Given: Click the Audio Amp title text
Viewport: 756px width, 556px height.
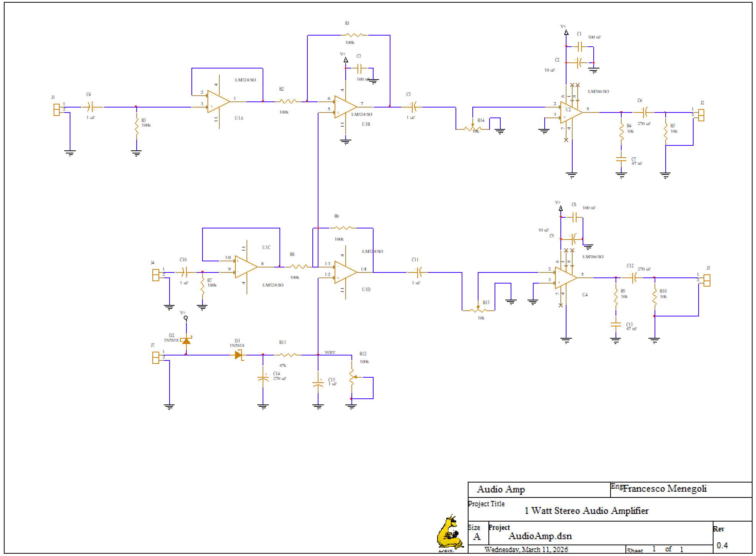Looking at the screenshot, I should (501, 489).
